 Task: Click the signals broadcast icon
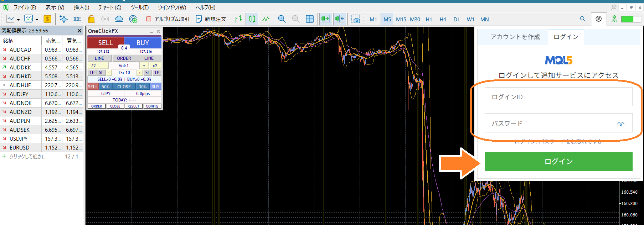pos(105,19)
